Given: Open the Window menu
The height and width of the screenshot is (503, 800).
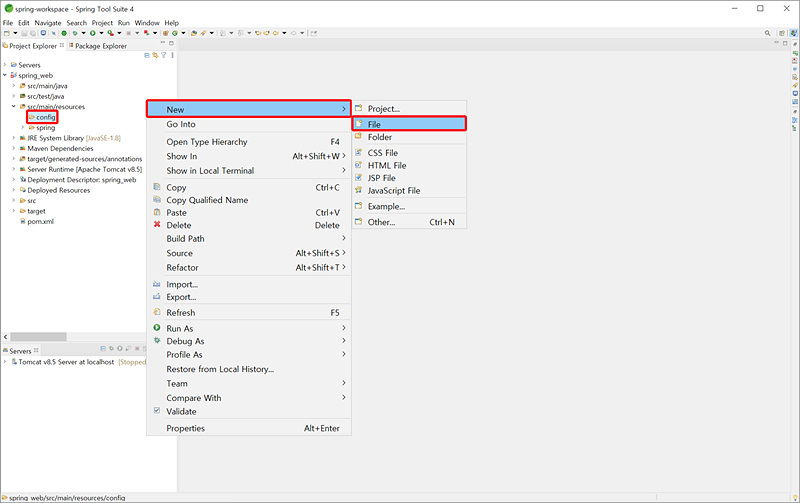Looking at the screenshot, I should [147, 23].
